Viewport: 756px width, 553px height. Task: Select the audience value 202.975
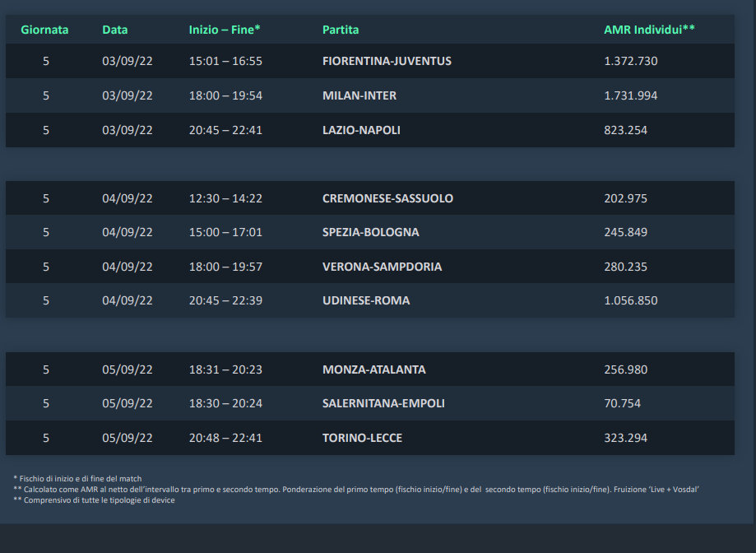click(626, 198)
